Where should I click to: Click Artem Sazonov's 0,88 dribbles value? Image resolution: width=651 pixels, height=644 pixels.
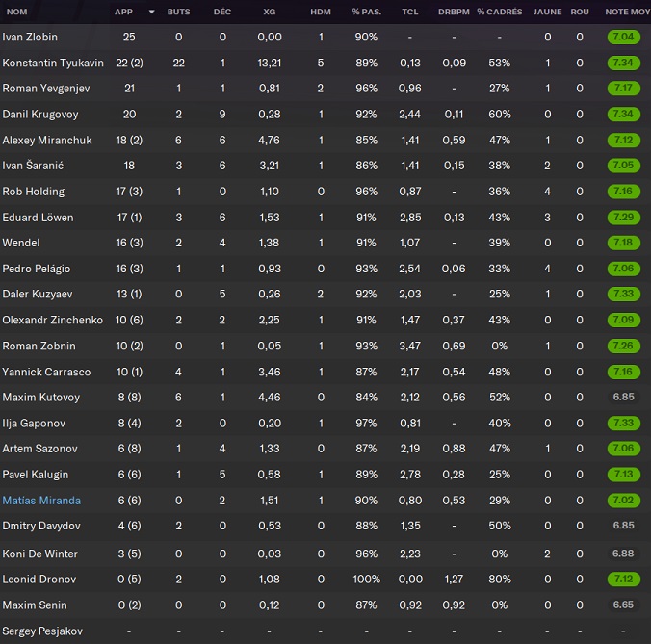click(x=454, y=449)
